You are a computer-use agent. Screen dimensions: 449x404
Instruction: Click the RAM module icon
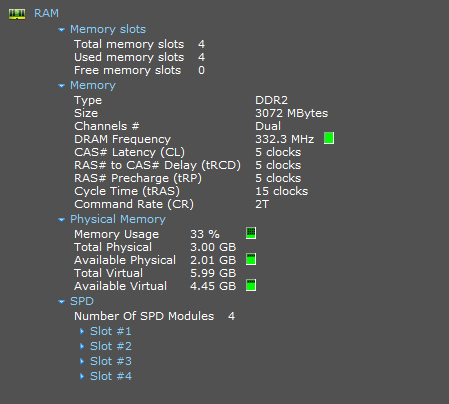click(17, 14)
